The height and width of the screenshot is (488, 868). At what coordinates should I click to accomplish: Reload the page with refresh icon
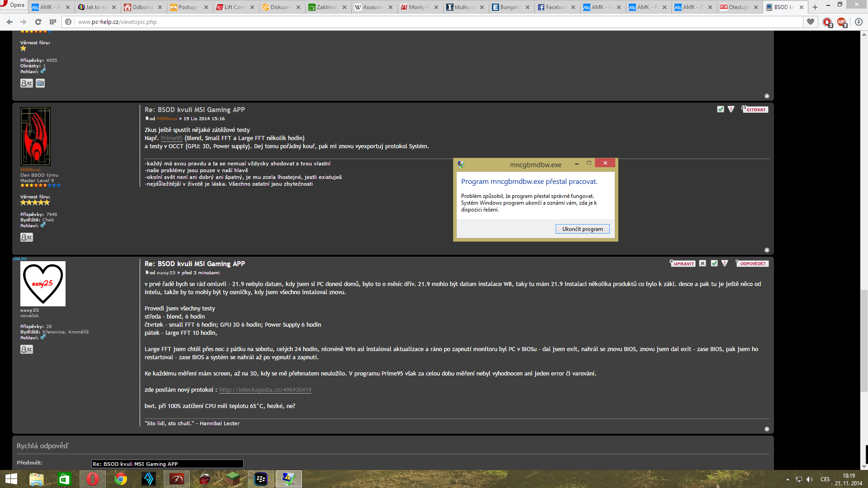pos(38,22)
